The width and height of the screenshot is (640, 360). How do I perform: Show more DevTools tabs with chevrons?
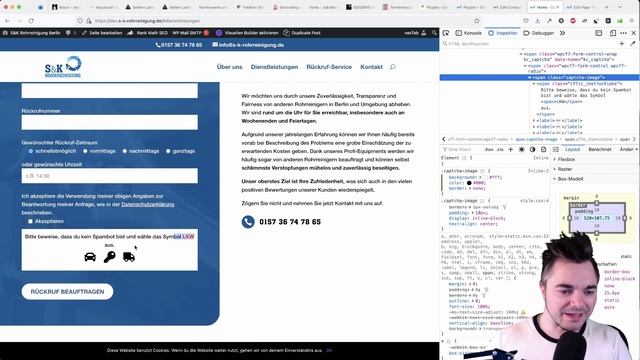tap(562, 33)
